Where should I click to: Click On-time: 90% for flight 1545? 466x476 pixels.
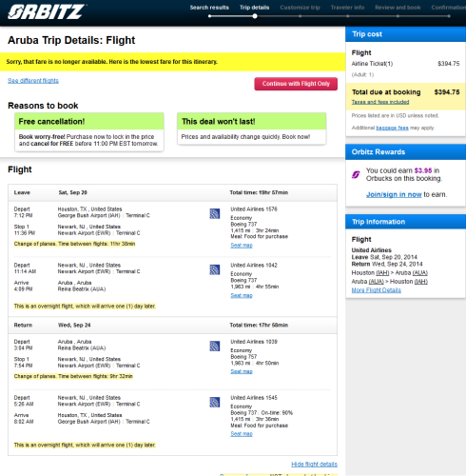click(277, 413)
